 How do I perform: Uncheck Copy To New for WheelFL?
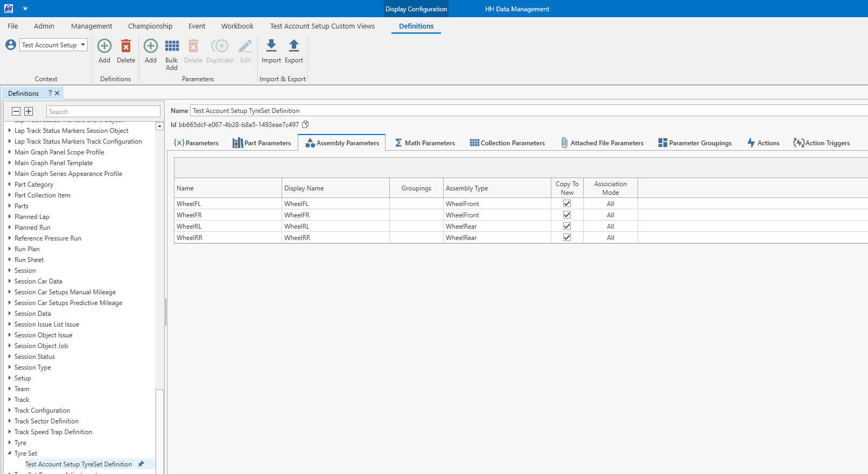point(567,203)
